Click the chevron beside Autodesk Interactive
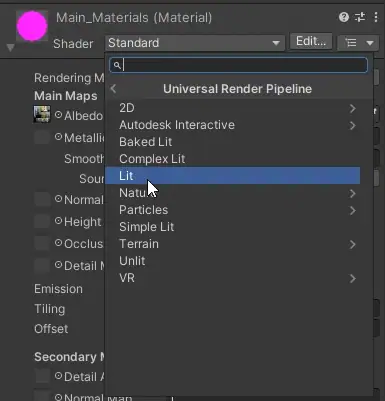Viewport: 385px width, 401px height. [353, 125]
